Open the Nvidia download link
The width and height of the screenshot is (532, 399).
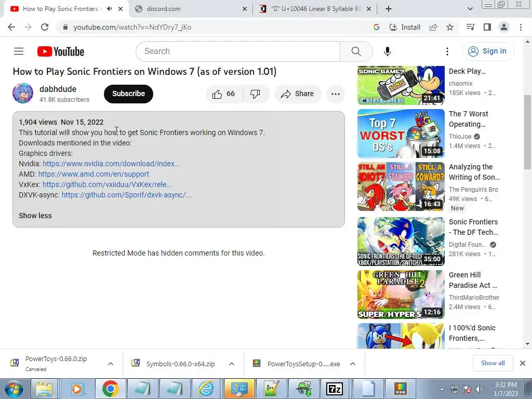(111, 164)
